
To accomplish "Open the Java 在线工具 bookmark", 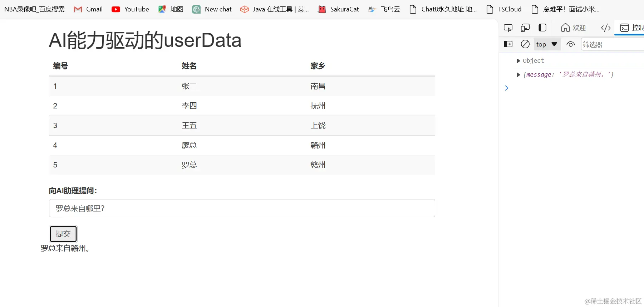I will [x=275, y=9].
